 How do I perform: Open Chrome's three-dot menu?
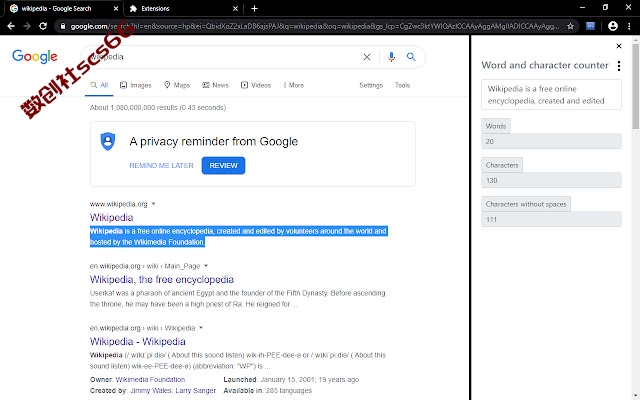[629, 26]
